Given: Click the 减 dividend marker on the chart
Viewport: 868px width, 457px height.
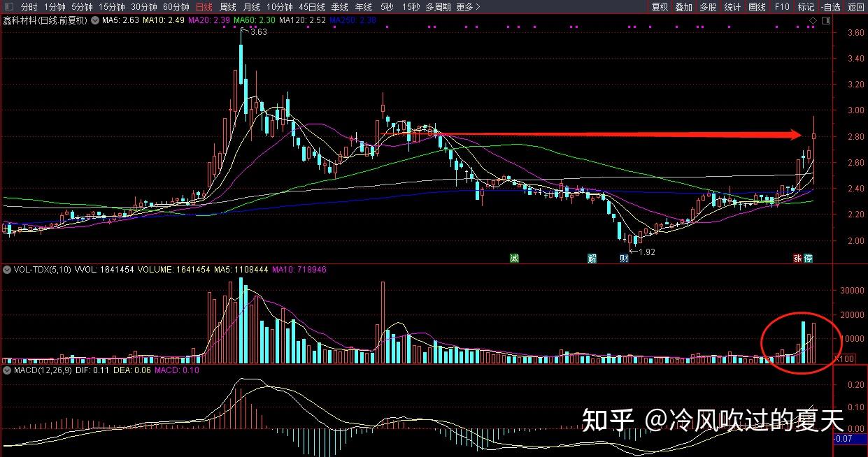Looking at the screenshot, I should tap(514, 258).
